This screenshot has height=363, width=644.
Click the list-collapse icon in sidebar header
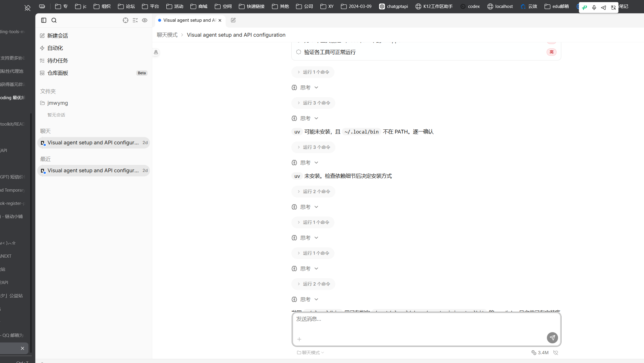point(135,20)
